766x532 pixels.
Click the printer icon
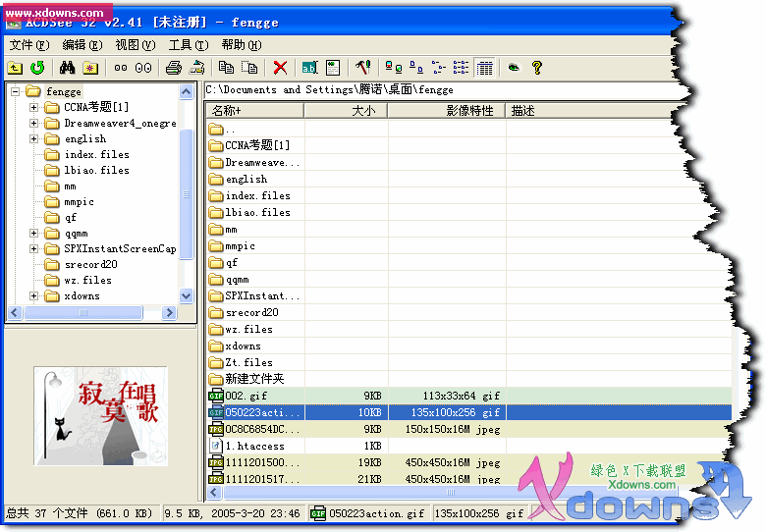click(174, 68)
